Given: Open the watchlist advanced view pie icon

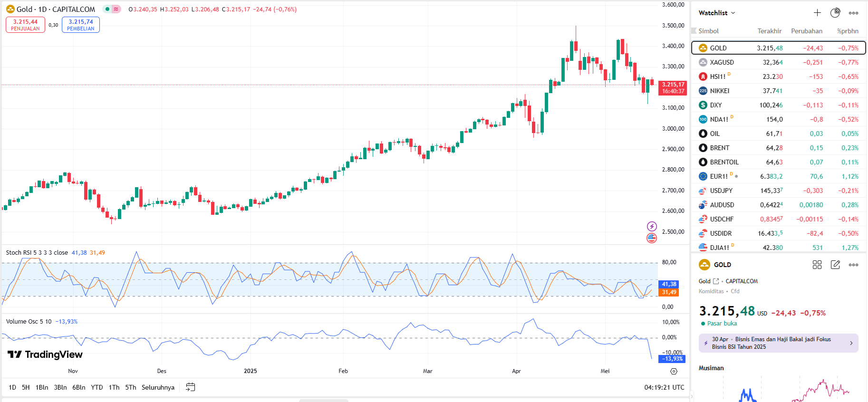Looking at the screenshot, I should tap(835, 13).
